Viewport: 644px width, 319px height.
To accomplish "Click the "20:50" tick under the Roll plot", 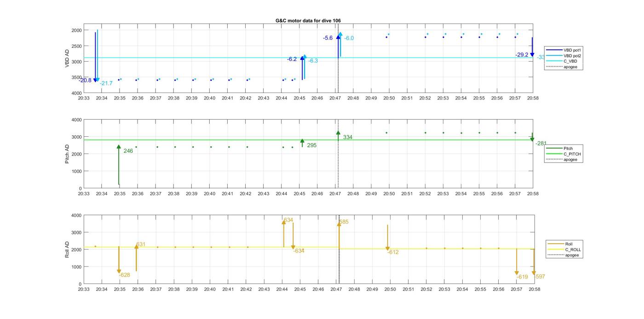I will pos(390,290).
